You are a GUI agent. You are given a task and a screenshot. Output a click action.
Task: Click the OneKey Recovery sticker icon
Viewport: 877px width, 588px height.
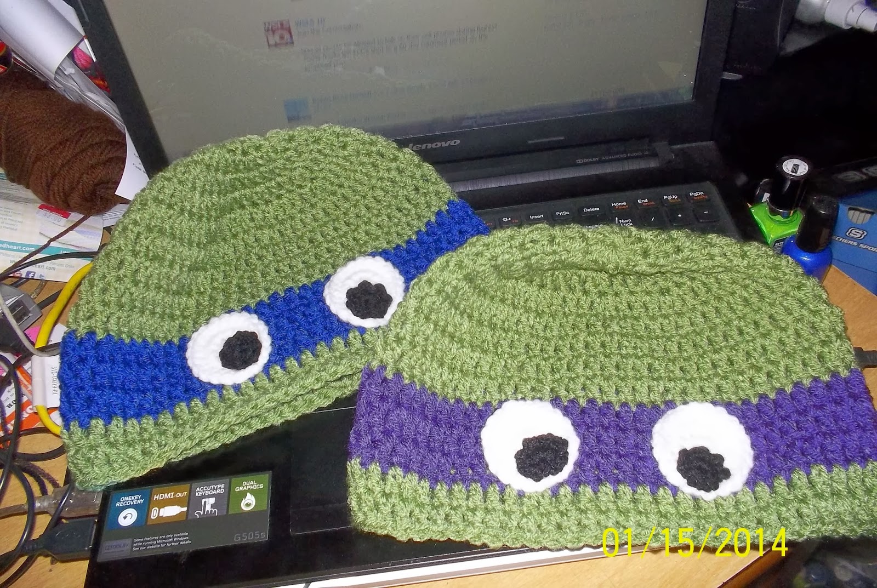[129, 510]
